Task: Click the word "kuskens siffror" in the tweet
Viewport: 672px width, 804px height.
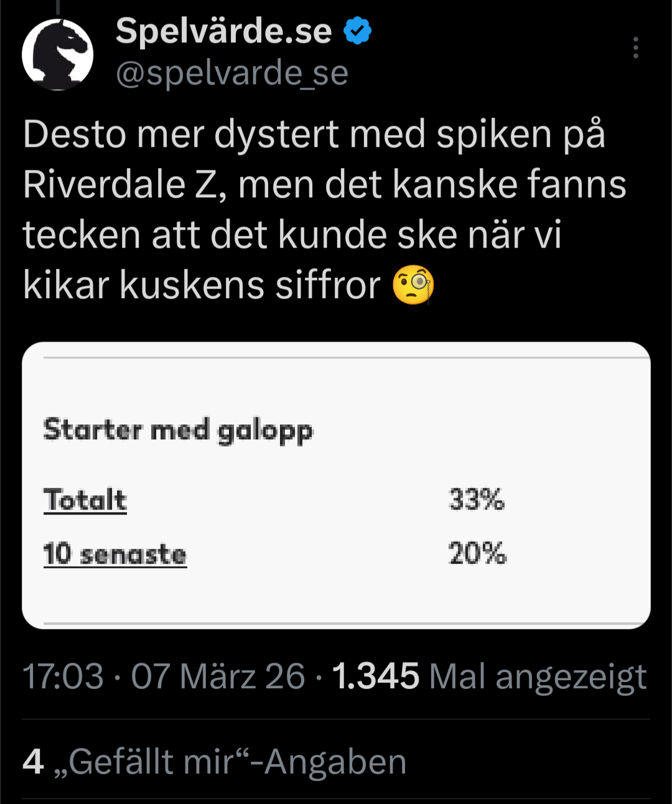Action: [250, 286]
